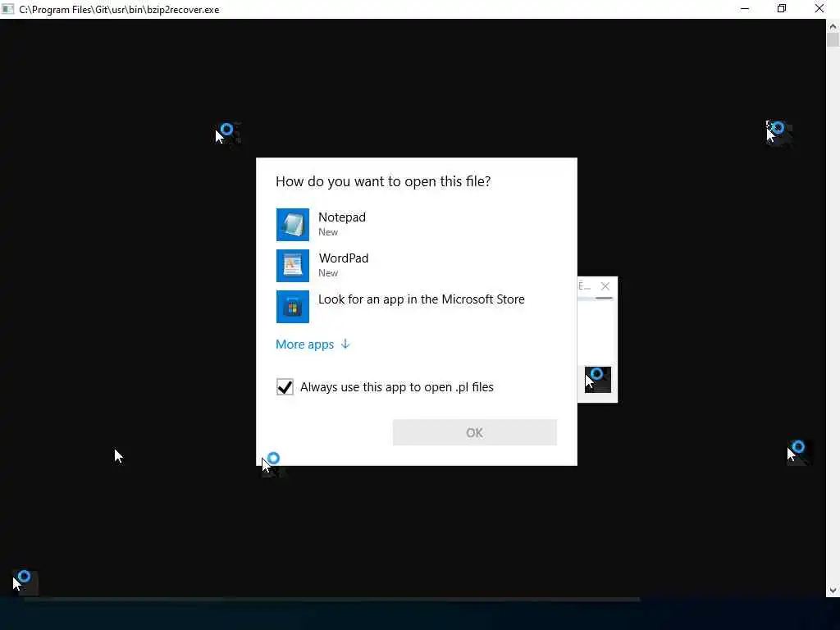Click the Microsoft Store icon
The width and height of the screenshot is (840, 630).
coord(293,307)
